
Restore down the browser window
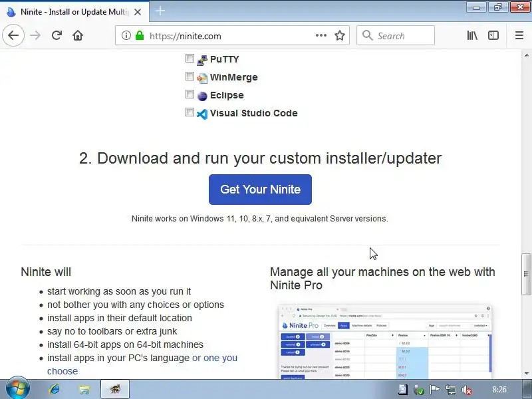coord(497,7)
